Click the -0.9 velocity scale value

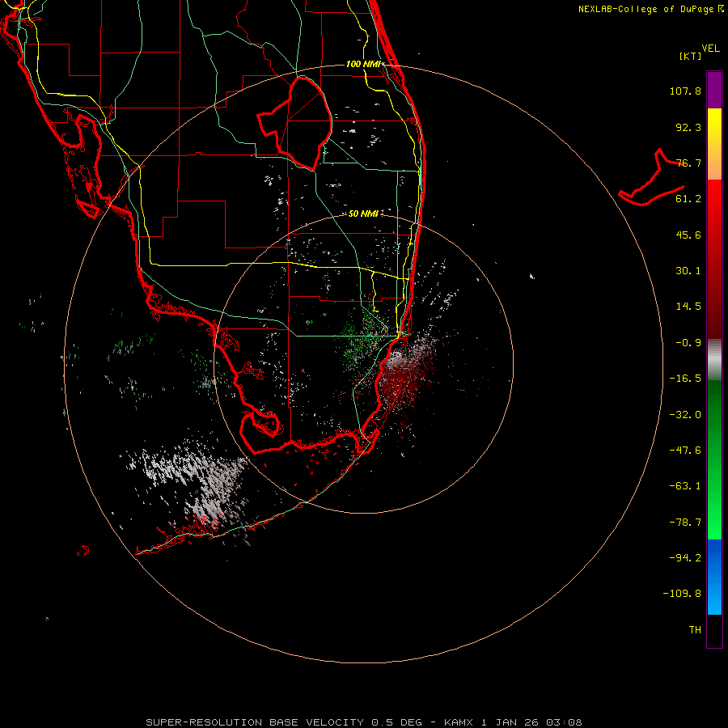(688, 343)
